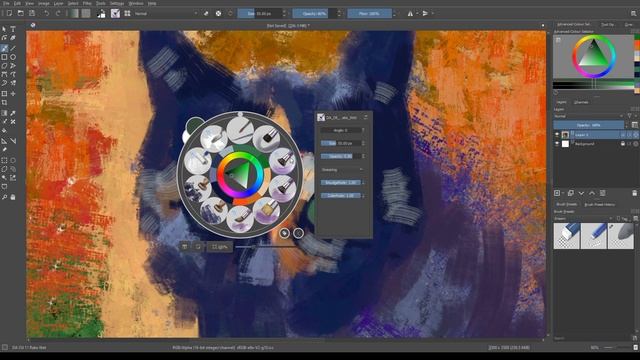Image resolution: width=640 pixels, height=360 pixels.
Task: Select the Line tool in toolbox
Action: [x=13, y=48]
